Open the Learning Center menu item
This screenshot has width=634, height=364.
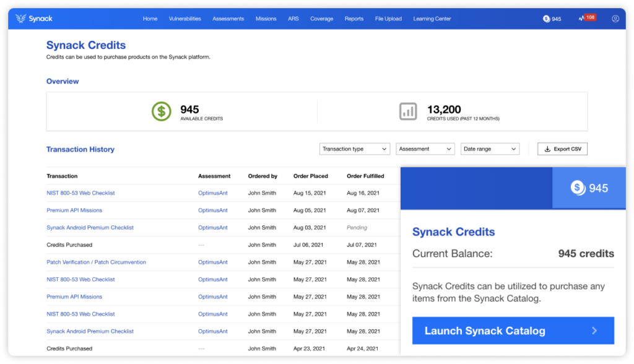pyautogui.click(x=432, y=19)
